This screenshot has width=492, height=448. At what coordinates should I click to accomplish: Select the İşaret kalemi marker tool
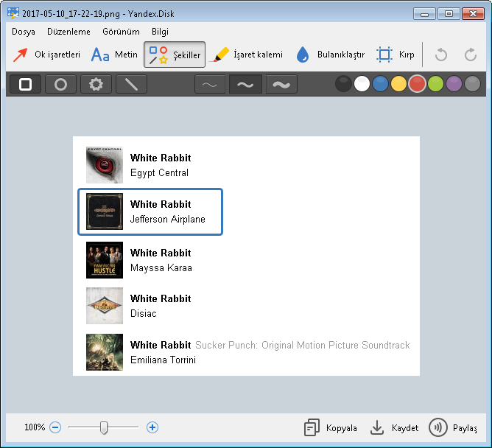(247, 55)
